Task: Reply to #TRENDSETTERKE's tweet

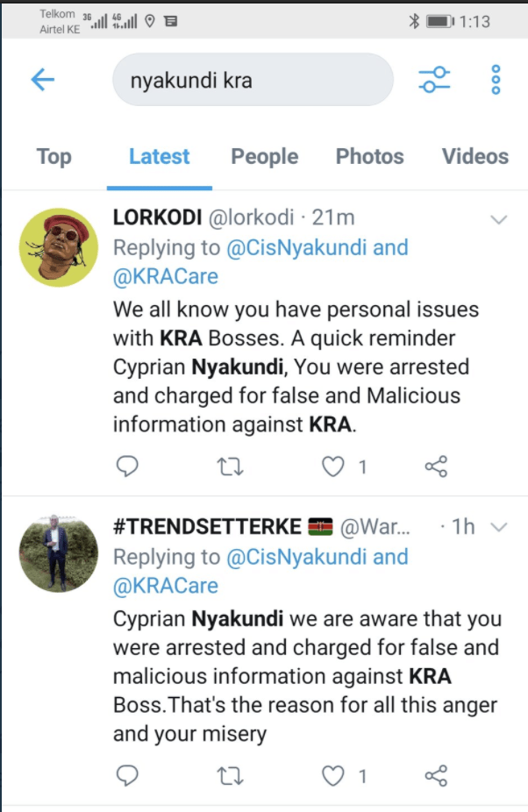Action: click(x=128, y=775)
